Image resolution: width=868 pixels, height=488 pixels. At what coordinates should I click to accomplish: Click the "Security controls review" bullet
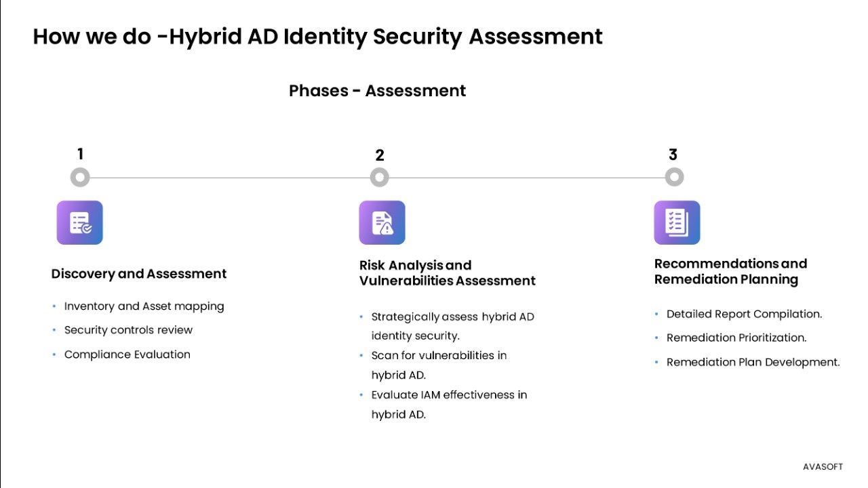(128, 330)
